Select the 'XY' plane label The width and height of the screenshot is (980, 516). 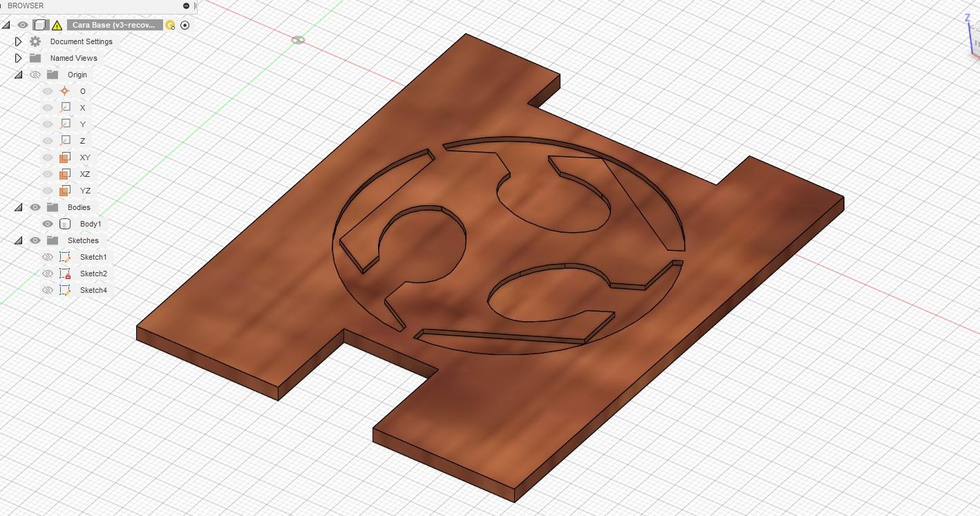click(x=85, y=157)
